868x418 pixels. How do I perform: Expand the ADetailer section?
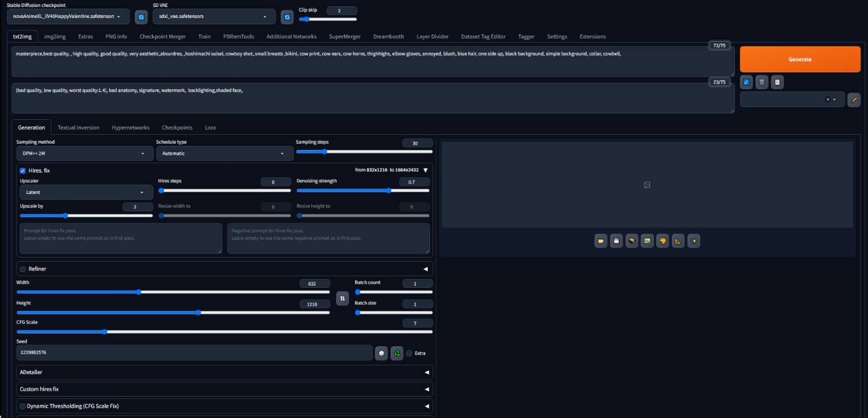tap(225, 372)
